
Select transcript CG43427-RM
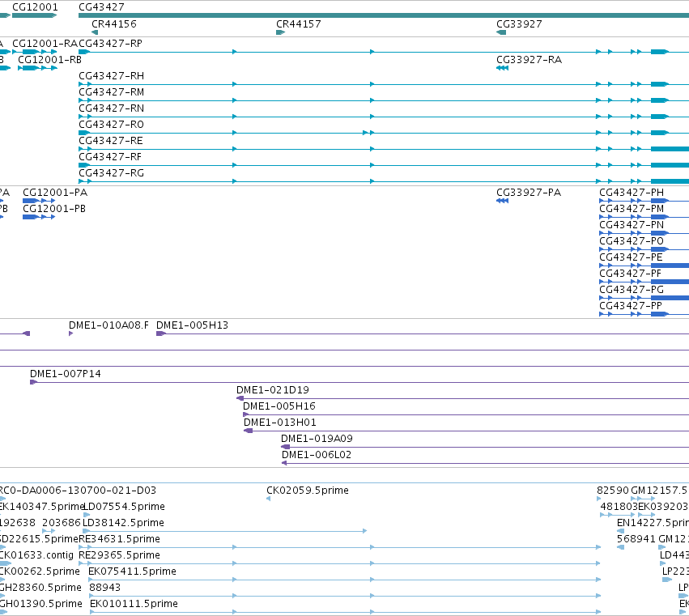111,91
